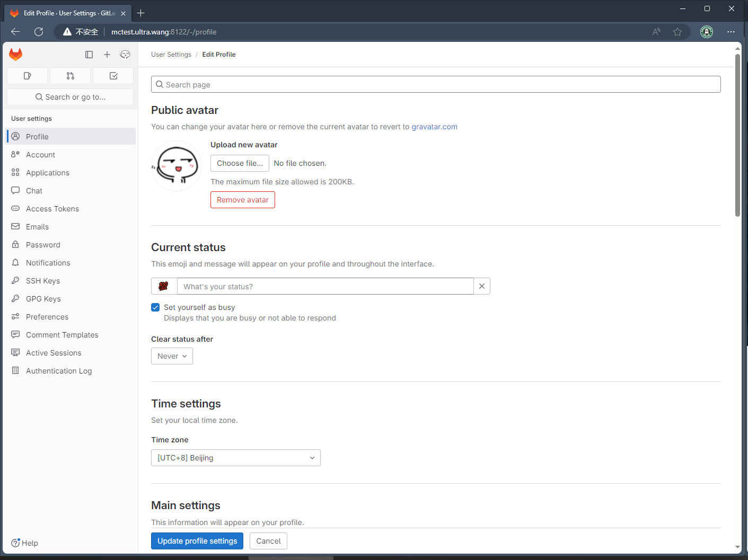Image resolution: width=748 pixels, height=560 pixels.
Task: Click the GitLab fox logo
Action: pos(16,55)
